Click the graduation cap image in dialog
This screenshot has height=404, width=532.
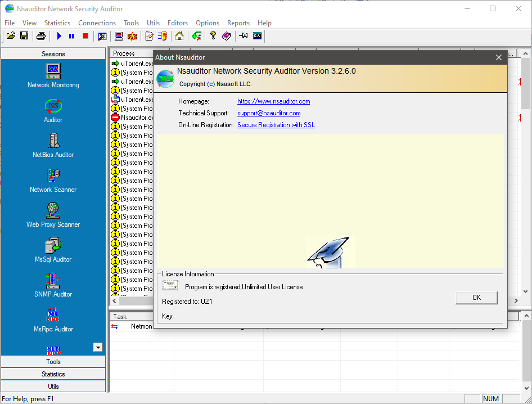pos(331,252)
